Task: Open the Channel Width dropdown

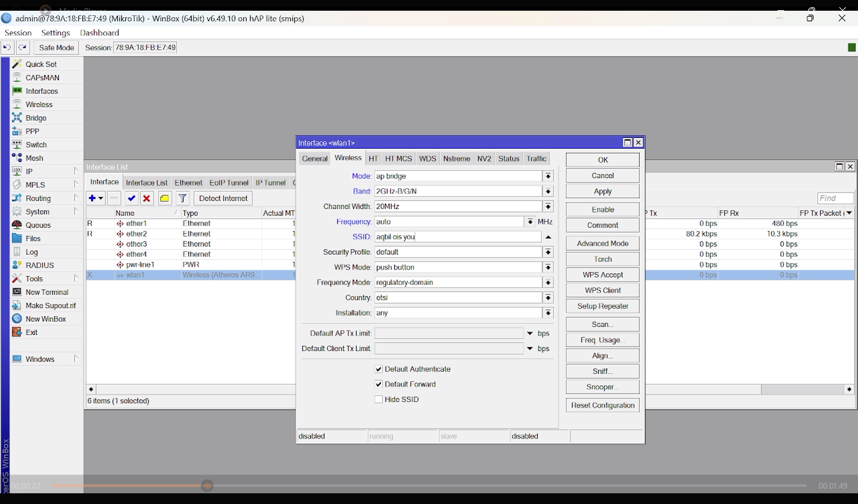Action: 548,206
